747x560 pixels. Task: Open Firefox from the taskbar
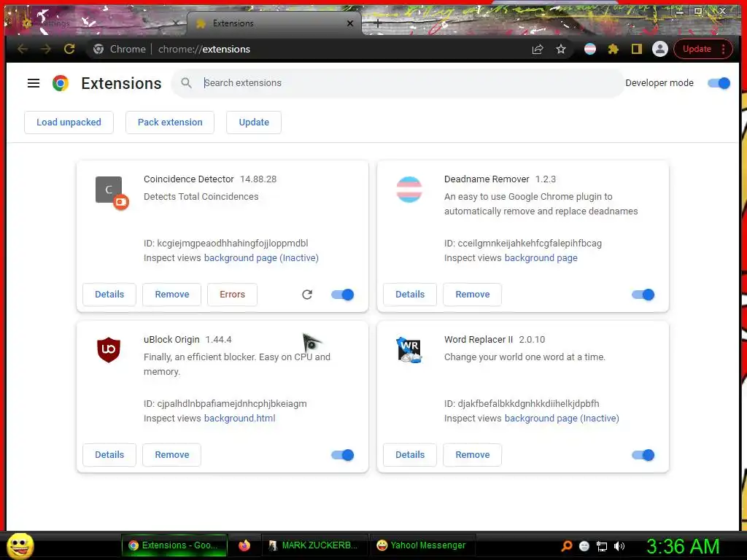click(244, 545)
